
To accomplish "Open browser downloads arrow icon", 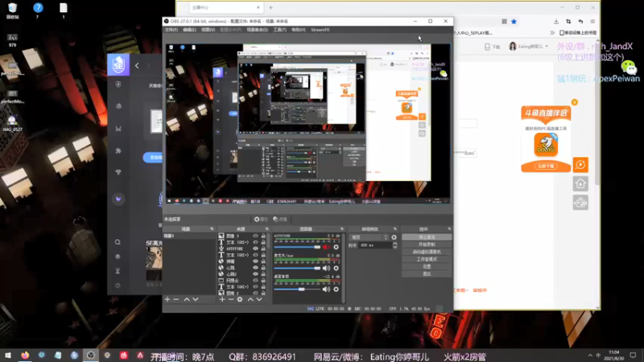I will coord(556,22).
